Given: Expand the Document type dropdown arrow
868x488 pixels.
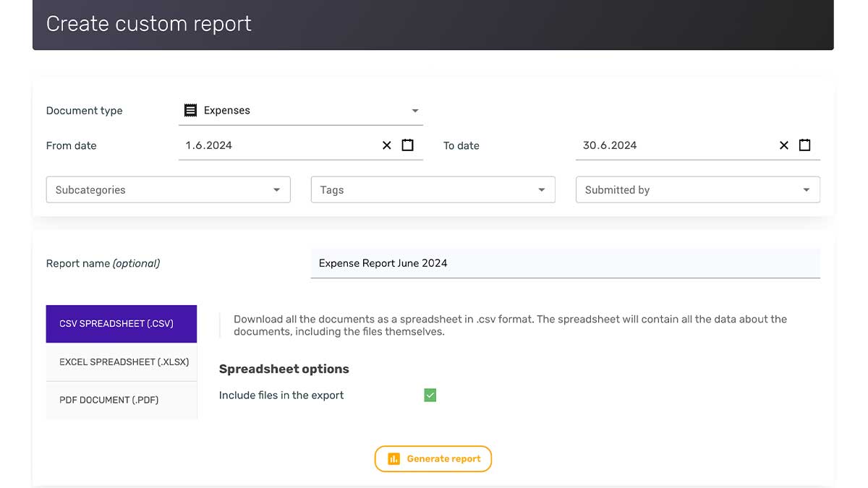Looking at the screenshot, I should click(415, 111).
